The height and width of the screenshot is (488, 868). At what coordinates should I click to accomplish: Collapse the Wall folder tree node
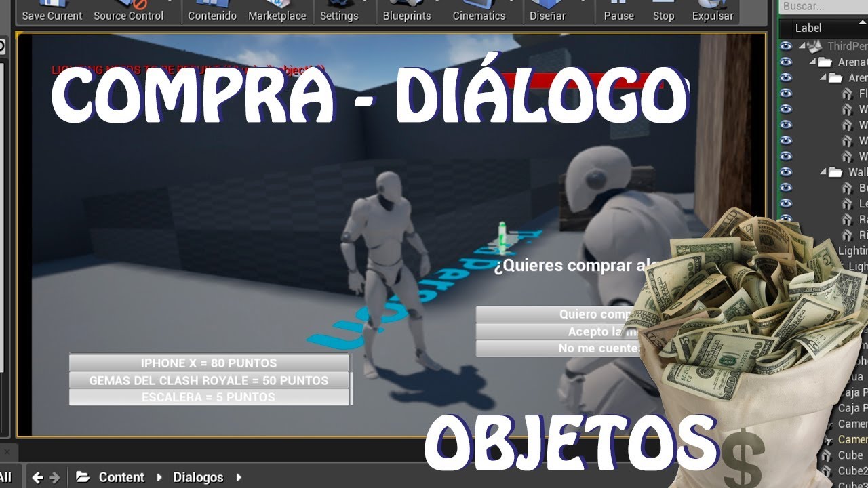pyautogui.click(x=823, y=172)
